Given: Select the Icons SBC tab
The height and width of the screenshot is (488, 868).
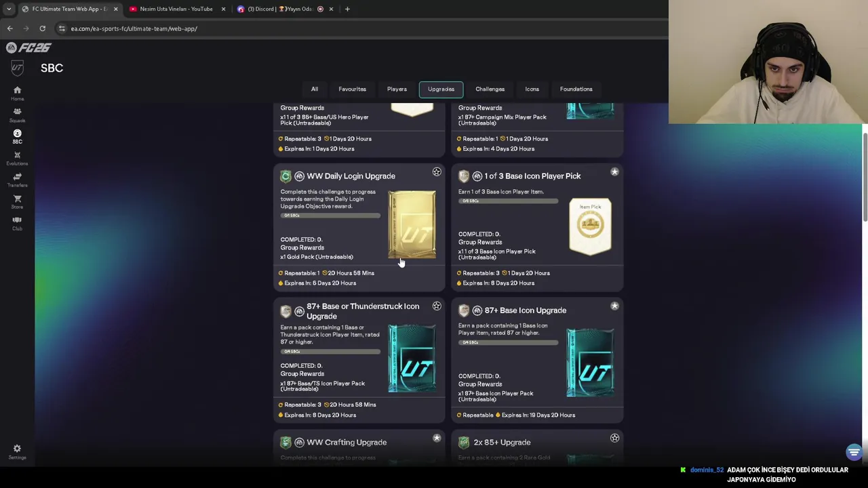Looking at the screenshot, I should pyautogui.click(x=532, y=89).
